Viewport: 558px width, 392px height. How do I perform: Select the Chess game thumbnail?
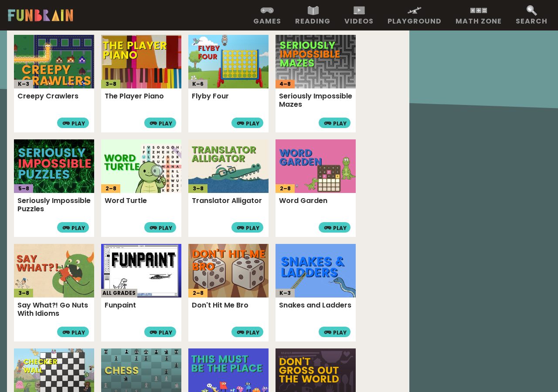coord(141,370)
